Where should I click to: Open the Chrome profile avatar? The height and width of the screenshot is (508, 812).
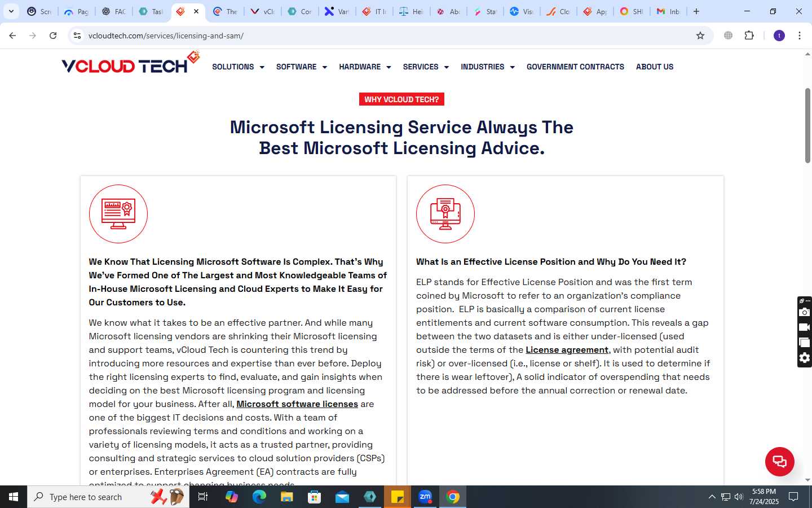[x=779, y=36]
